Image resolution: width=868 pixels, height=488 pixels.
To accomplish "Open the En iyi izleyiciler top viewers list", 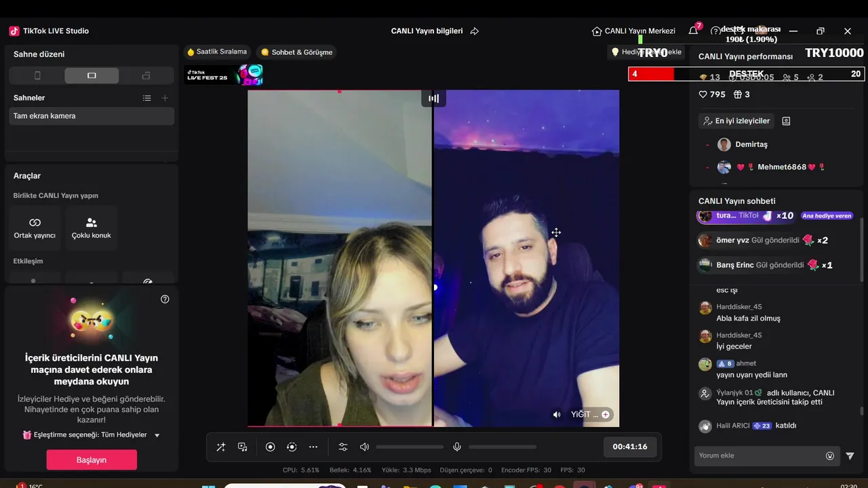I will 736,121.
